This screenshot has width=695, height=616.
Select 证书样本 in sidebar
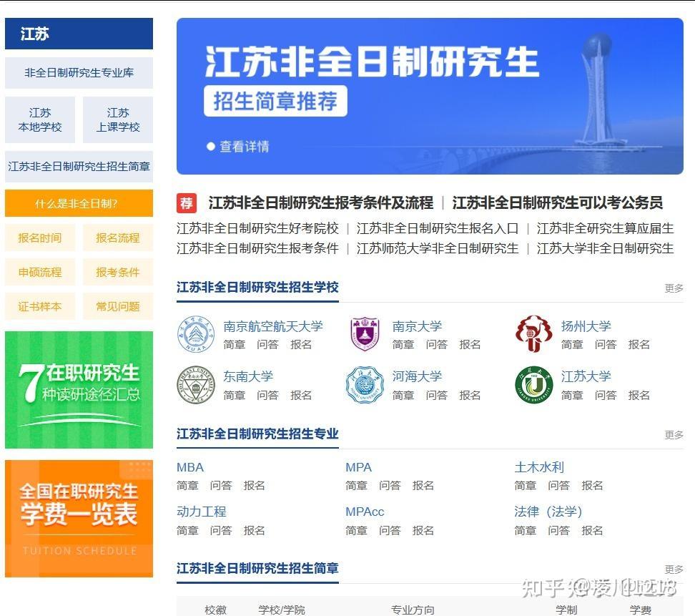pyautogui.click(x=40, y=306)
